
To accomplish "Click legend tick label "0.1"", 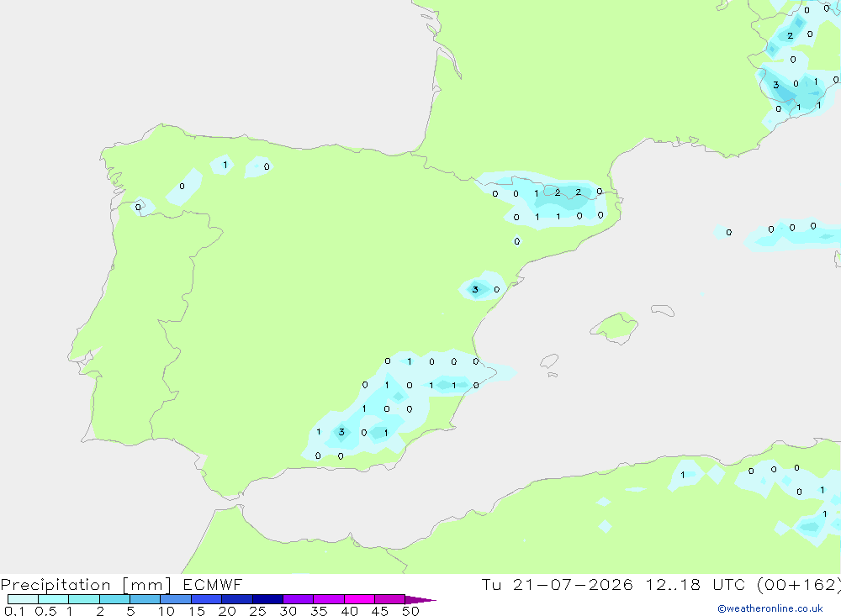I will point(14,611).
